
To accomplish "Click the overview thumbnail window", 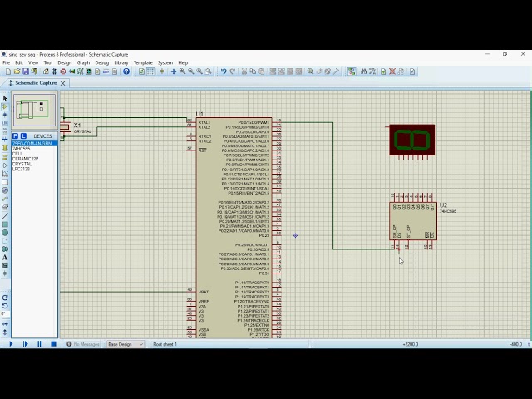I will 34,111.
